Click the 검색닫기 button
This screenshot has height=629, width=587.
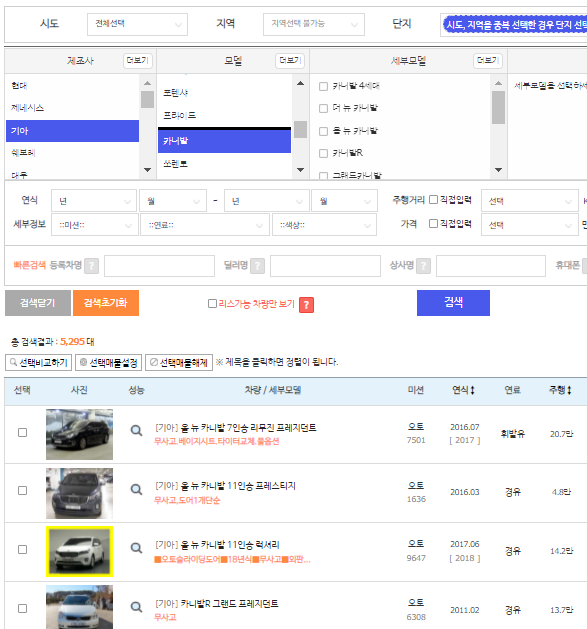[38, 303]
